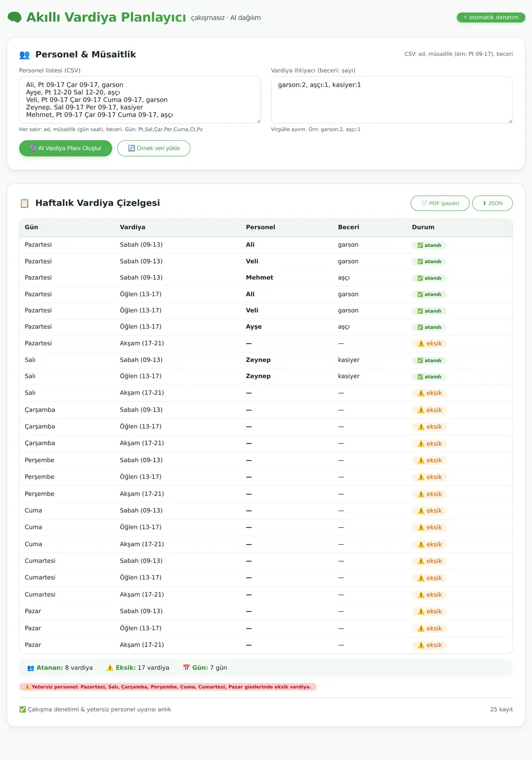The height and width of the screenshot is (760, 532).
Task: Export schedule via PDF (yazdır) button
Action: coord(440,203)
